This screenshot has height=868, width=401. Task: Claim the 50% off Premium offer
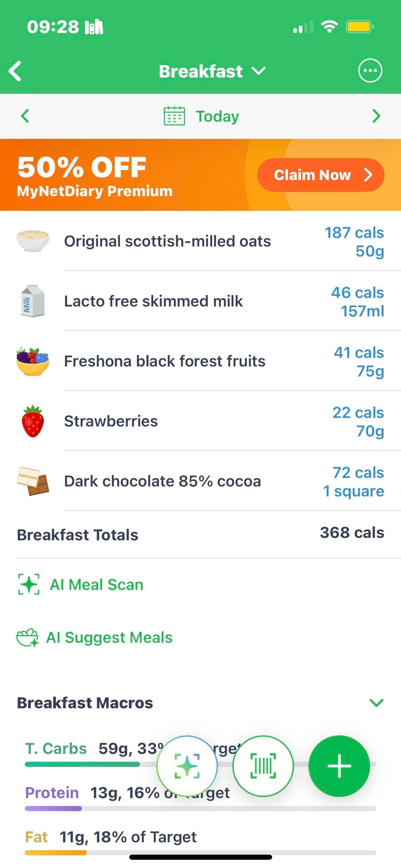[x=320, y=175]
